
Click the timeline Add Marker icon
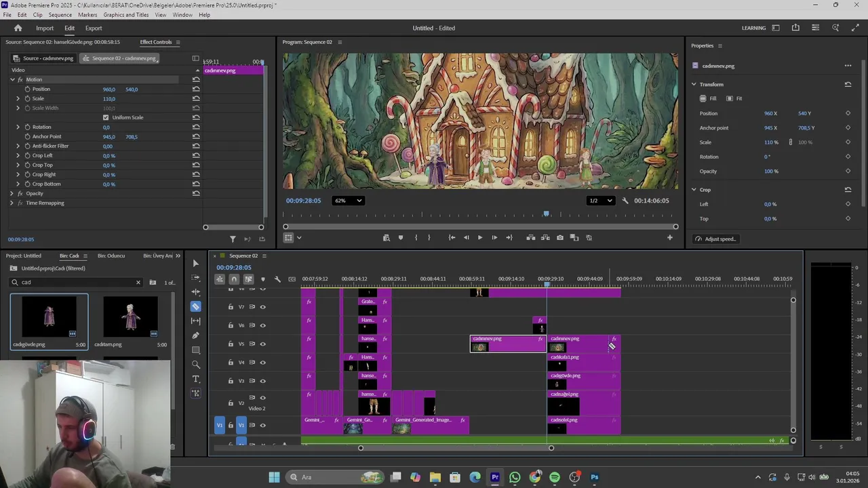pyautogui.click(x=263, y=279)
